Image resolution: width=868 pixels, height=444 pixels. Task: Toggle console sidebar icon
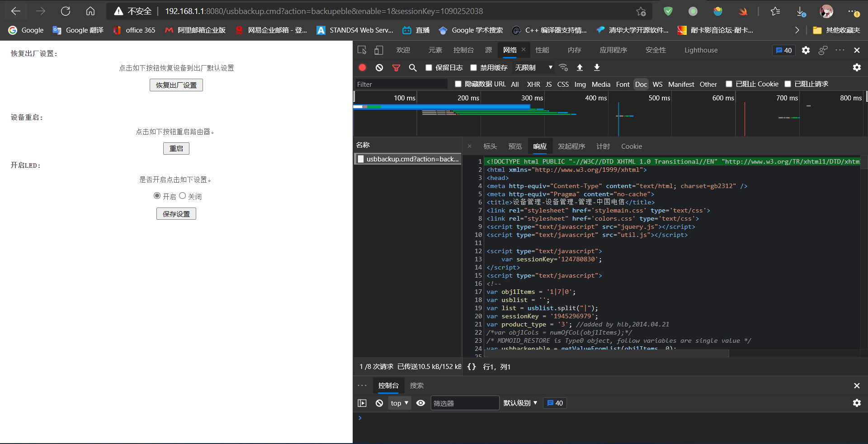coord(362,403)
